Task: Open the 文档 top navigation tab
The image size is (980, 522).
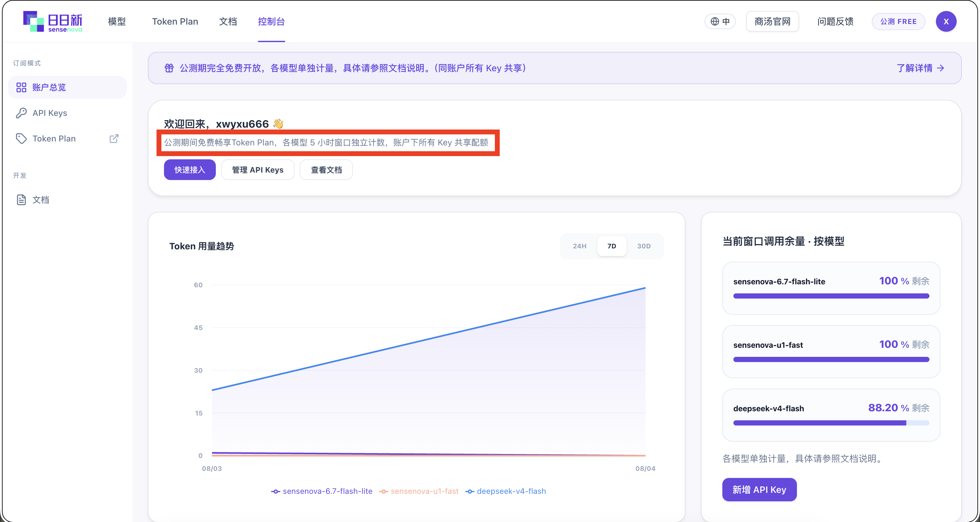Action: tap(228, 21)
